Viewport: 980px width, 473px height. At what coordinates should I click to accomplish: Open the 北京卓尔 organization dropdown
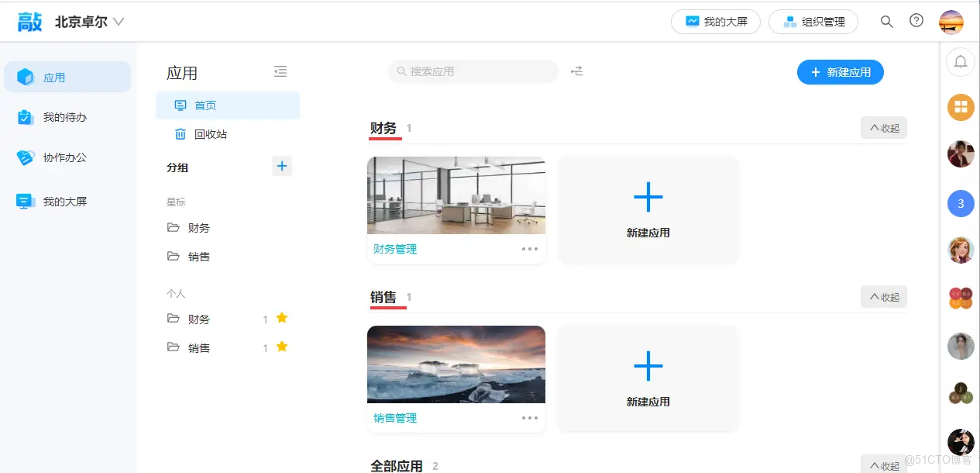[89, 22]
